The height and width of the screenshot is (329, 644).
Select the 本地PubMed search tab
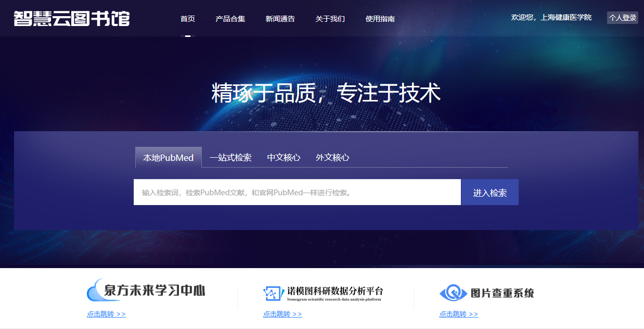pyautogui.click(x=169, y=157)
